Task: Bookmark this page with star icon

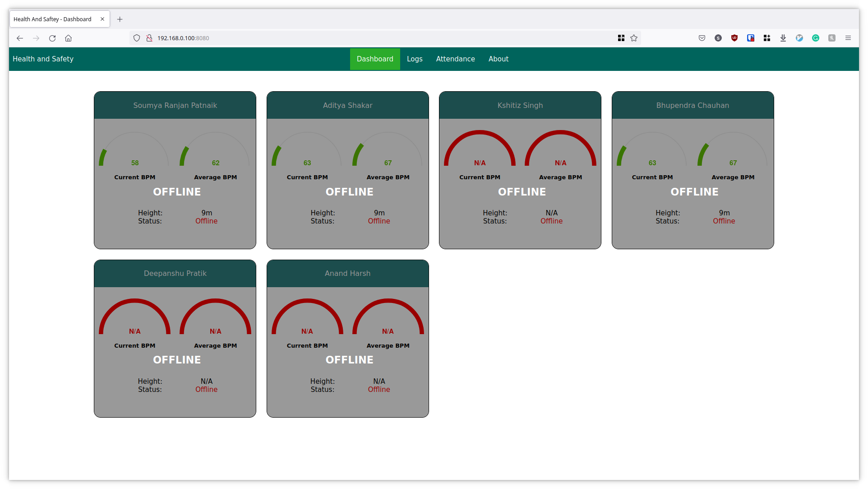Action: 634,38
